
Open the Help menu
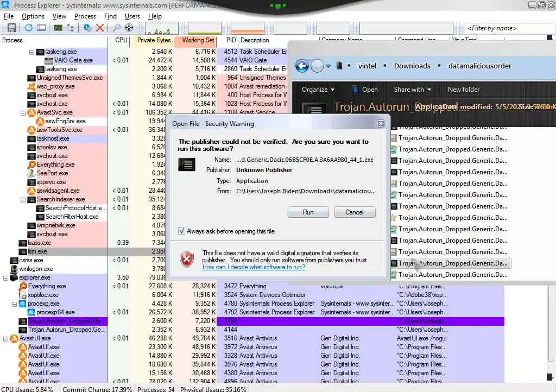(155, 16)
